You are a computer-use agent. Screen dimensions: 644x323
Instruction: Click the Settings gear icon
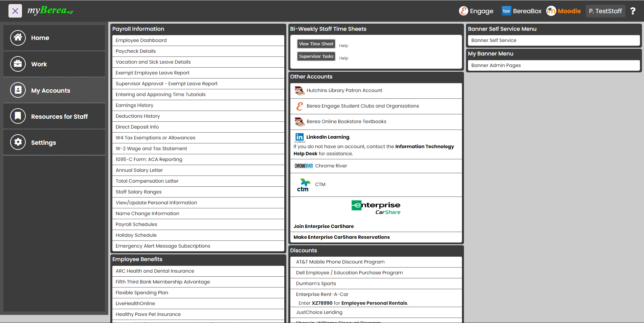pos(18,142)
